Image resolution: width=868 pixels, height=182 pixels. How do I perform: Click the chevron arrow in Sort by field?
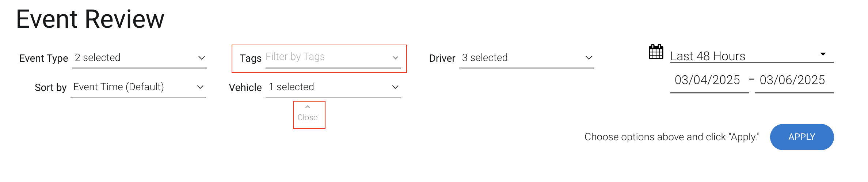point(200,87)
